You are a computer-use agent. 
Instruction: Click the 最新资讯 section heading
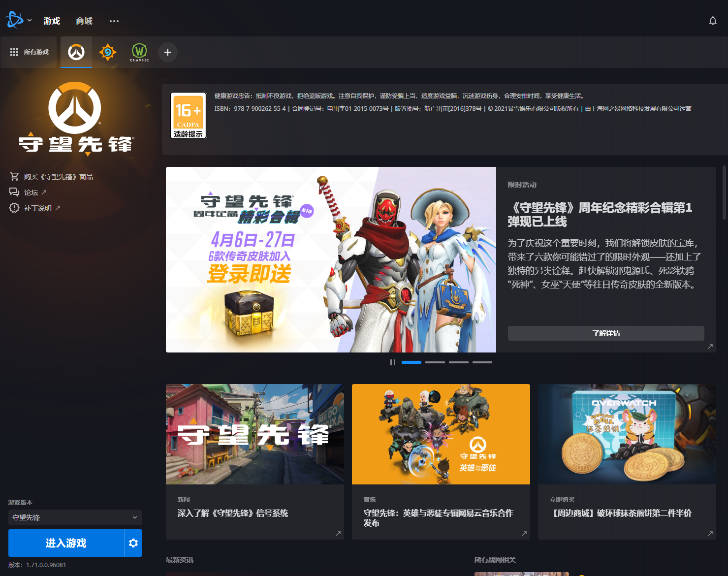180,560
